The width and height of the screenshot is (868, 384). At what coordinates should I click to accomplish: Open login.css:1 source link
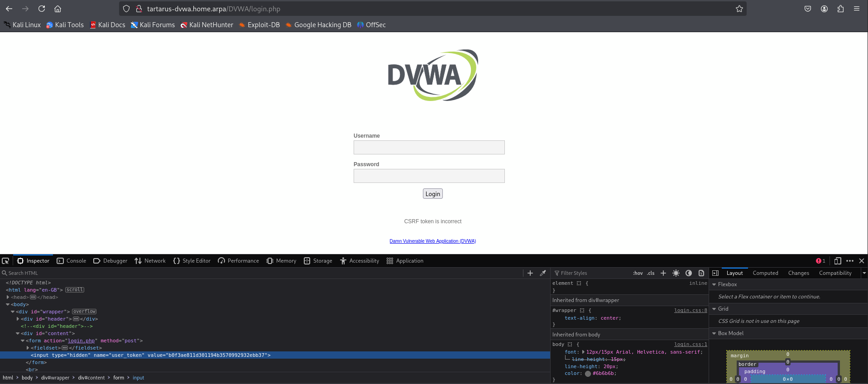[x=691, y=344]
